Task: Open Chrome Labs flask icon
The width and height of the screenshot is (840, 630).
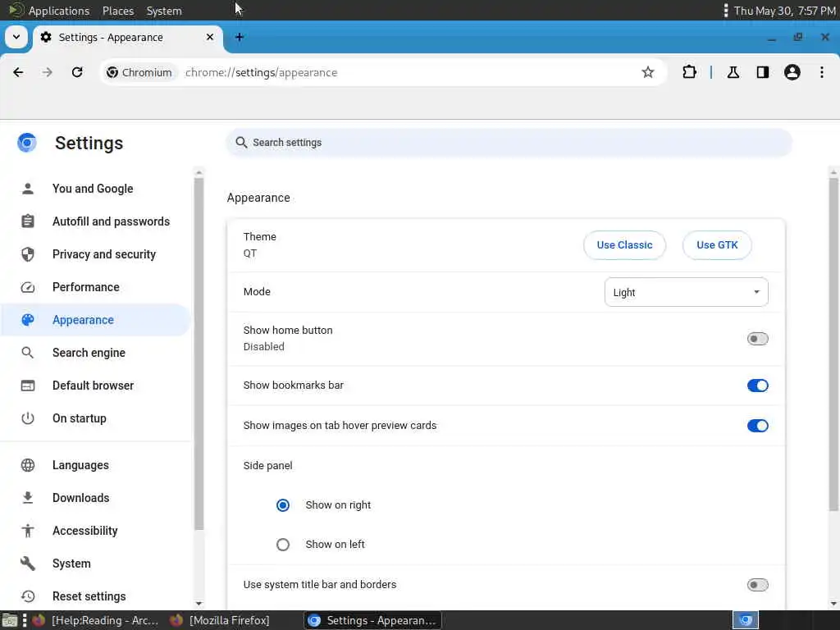Action: pos(733,72)
